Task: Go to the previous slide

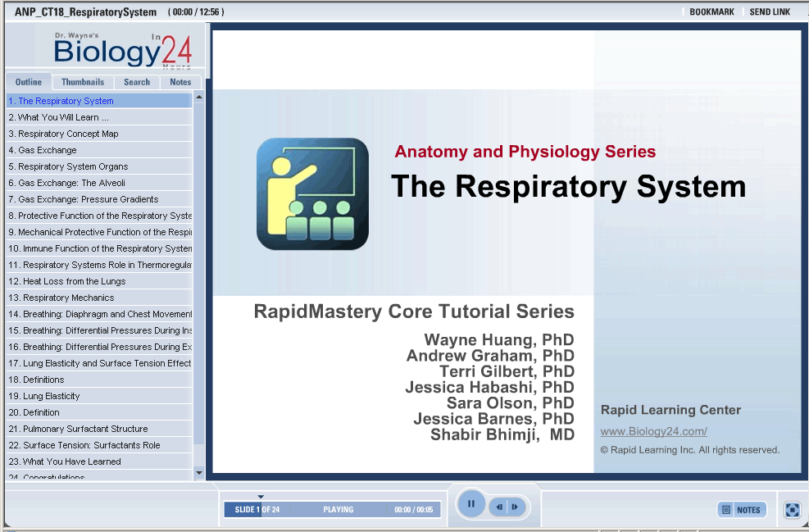Action: coord(499,507)
